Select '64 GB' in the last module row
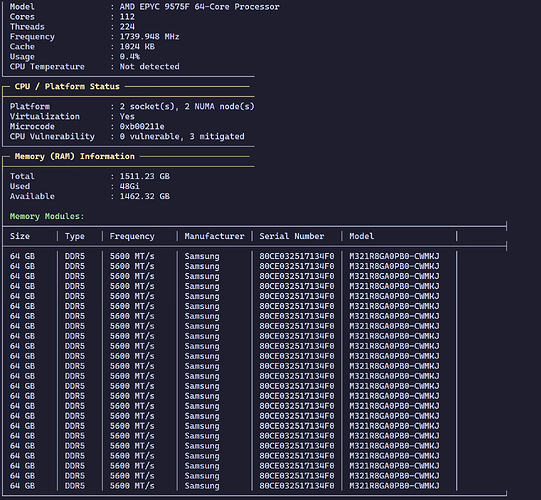The width and height of the screenshot is (541, 500). [x=22, y=486]
